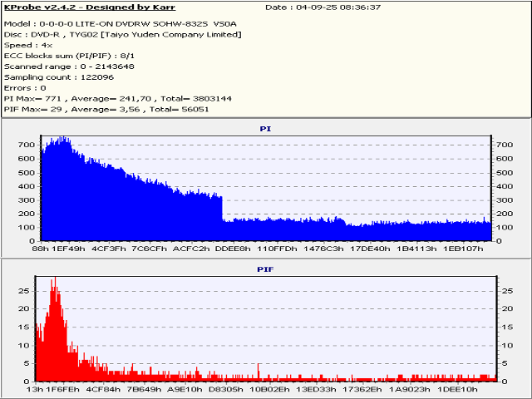Click the D8305h label on PIF axis
Screen dimensions: 532x399
point(225,389)
